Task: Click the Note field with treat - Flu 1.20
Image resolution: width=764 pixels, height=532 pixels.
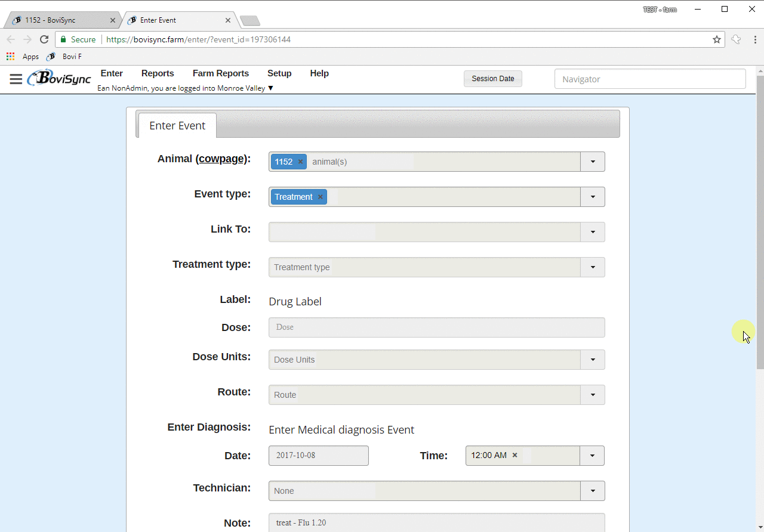Action: pyautogui.click(x=437, y=522)
